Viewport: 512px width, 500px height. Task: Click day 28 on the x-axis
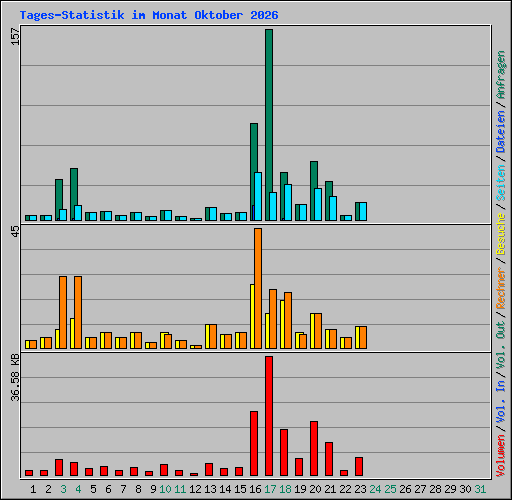(435, 489)
